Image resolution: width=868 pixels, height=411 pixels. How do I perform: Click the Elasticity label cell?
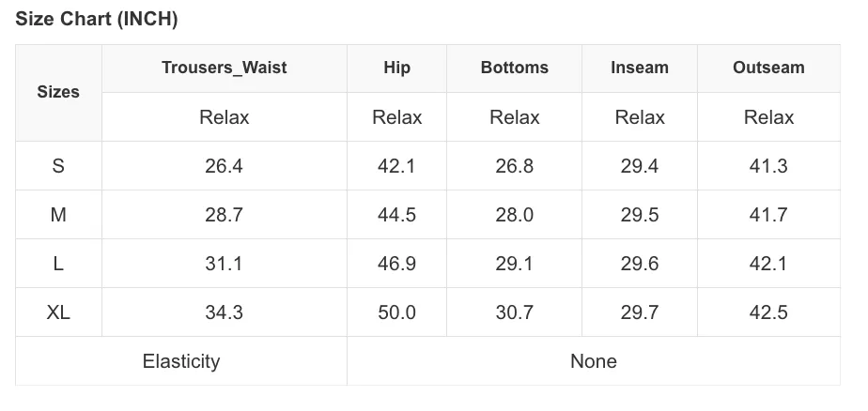[x=181, y=361]
